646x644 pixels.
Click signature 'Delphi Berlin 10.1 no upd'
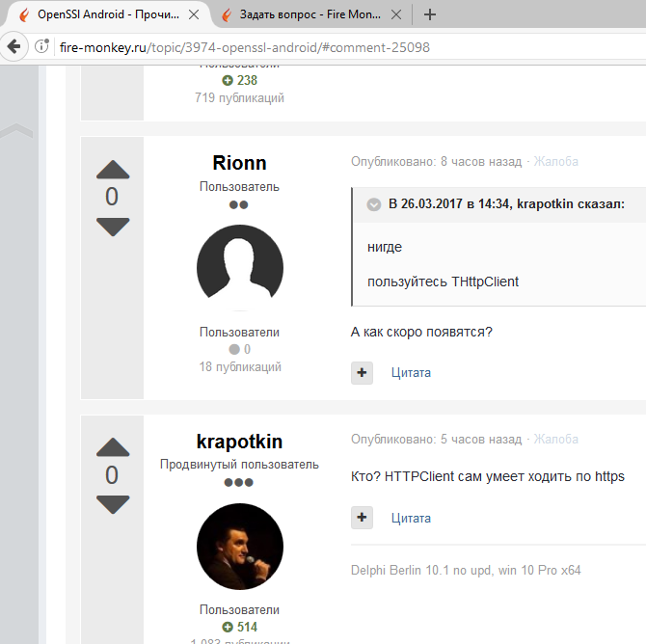pyautogui.click(x=420, y=570)
